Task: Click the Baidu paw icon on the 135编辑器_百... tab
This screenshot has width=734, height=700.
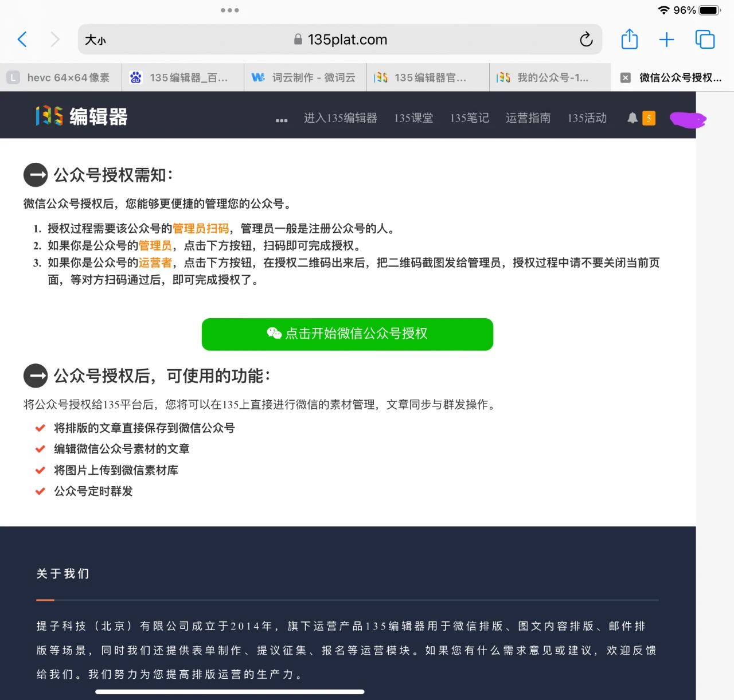Action: pyautogui.click(x=136, y=77)
